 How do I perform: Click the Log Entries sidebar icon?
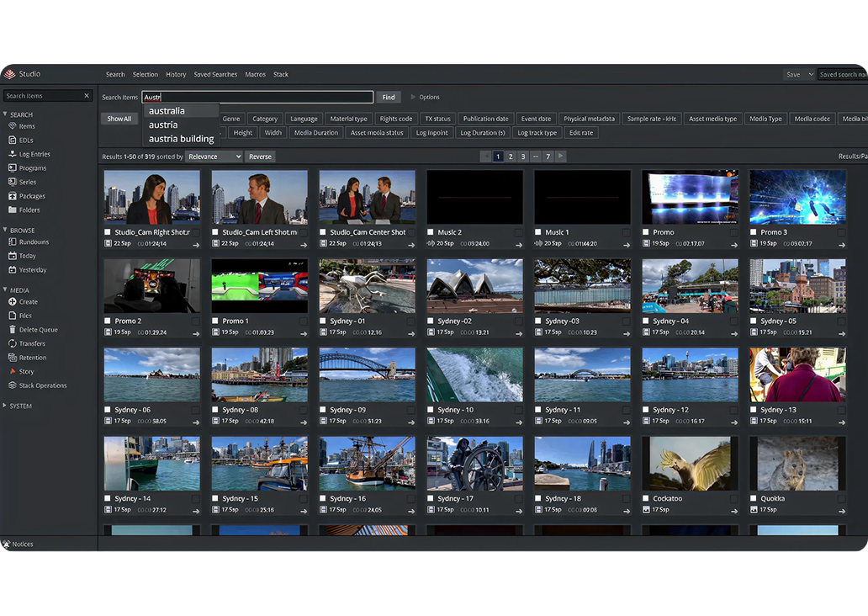13,154
